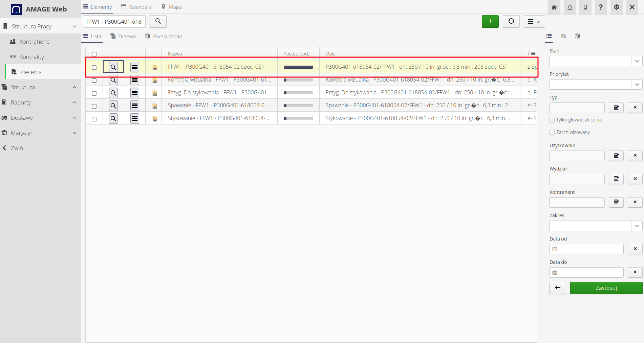Image resolution: width=644 pixels, height=343 pixels.
Task: Click the home icon in top bar
Action: 554,7
